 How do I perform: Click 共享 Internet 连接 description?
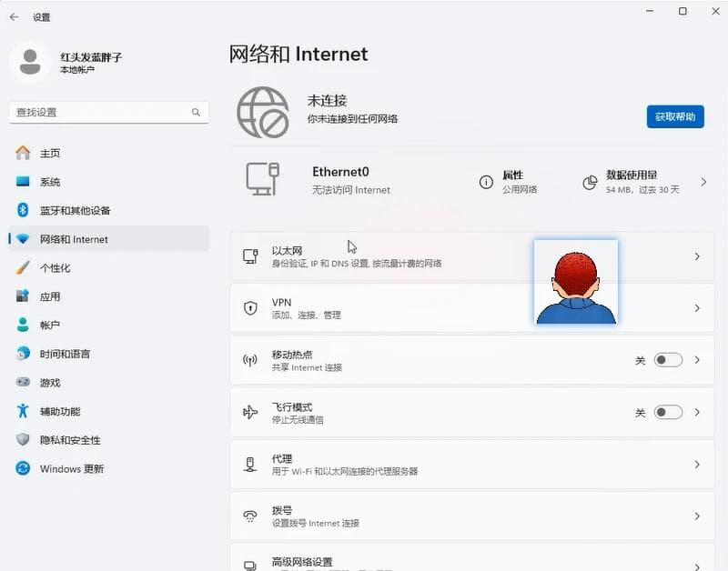pyautogui.click(x=307, y=367)
